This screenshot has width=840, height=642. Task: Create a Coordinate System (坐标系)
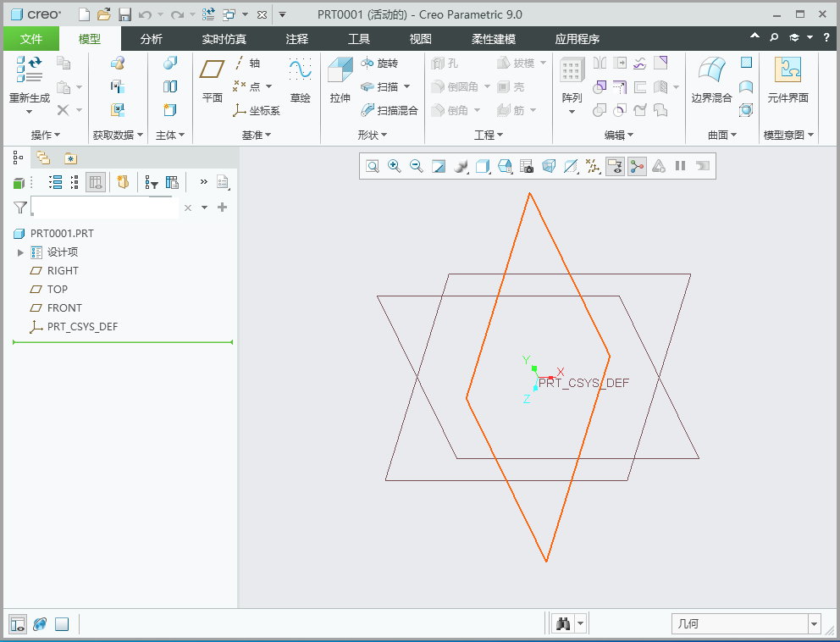pyautogui.click(x=257, y=110)
